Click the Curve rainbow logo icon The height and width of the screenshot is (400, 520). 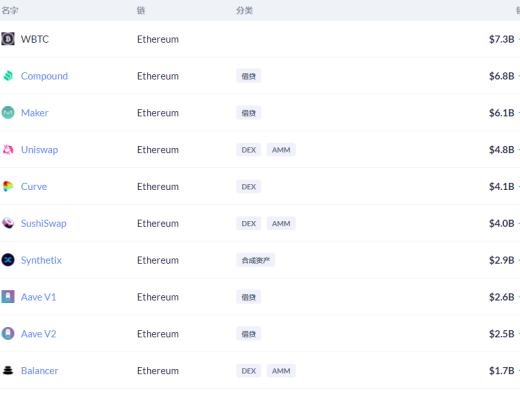[8, 186]
